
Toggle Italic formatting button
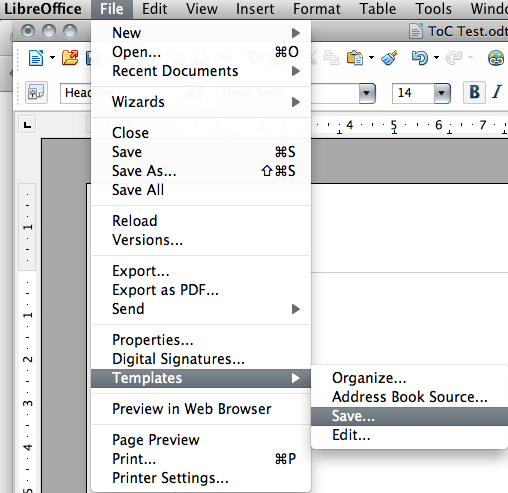click(497, 92)
